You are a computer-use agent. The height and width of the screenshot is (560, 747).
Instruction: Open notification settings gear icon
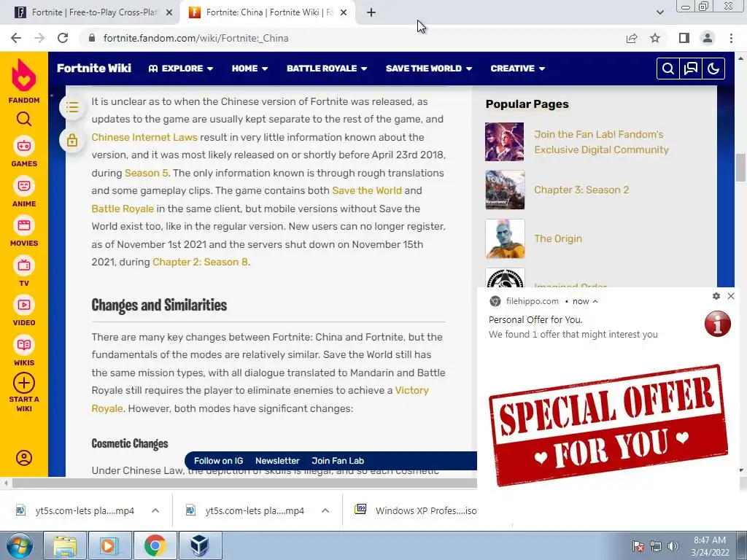pyautogui.click(x=716, y=296)
